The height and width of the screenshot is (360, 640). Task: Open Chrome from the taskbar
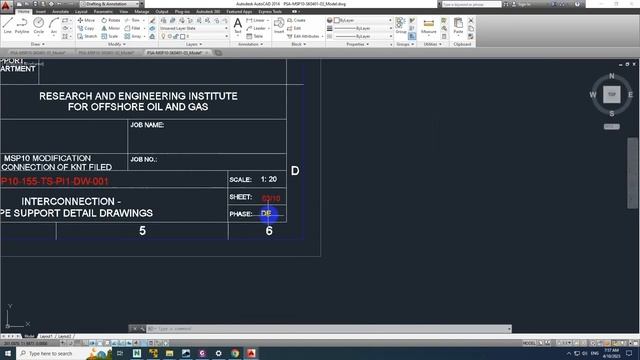235,353
